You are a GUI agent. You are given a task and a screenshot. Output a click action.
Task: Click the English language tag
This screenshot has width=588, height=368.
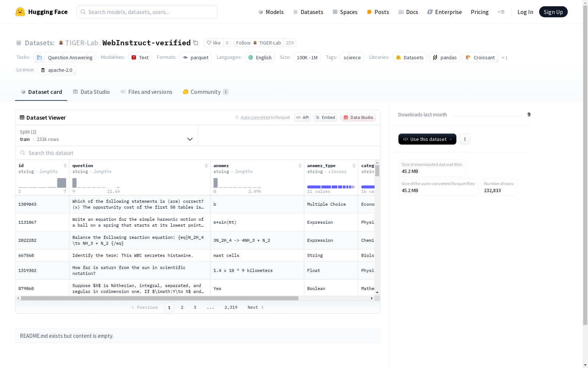coord(260,57)
